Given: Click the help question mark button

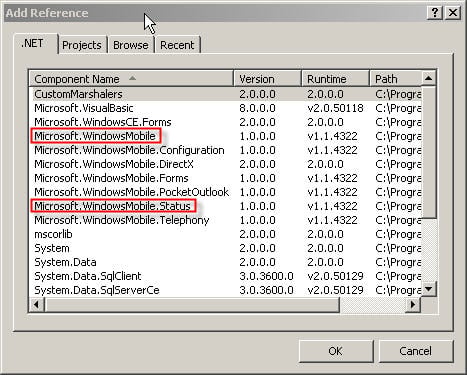Looking at the screenshot, I should point(435,13).
